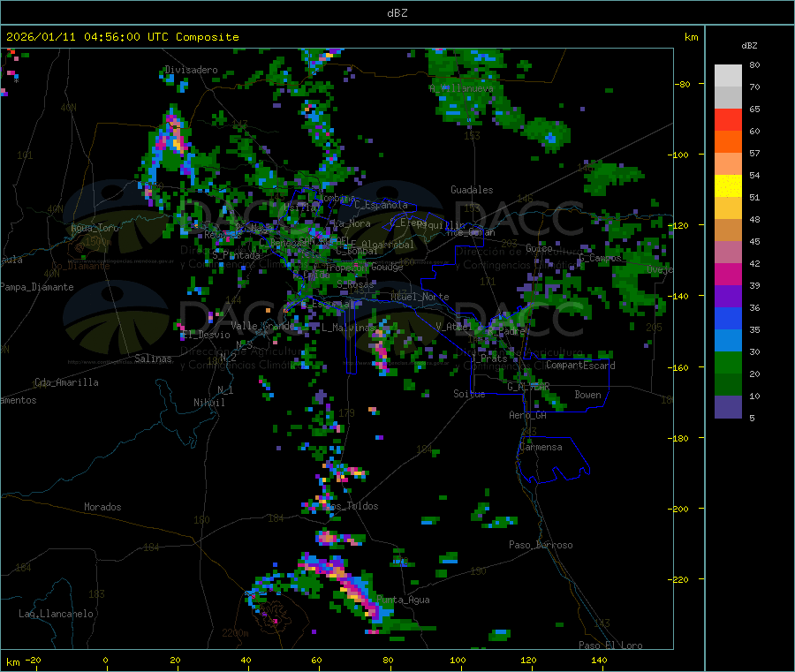This screenshot has width=795, height=672.
Task: Click the Cda_Amarilla place label
Action: pyautogui.click(x=66, y=382)
